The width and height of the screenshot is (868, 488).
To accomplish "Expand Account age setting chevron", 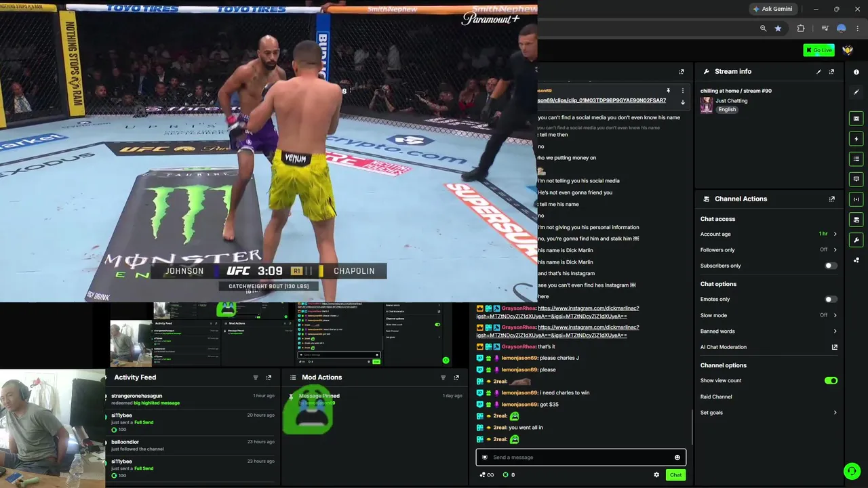I will click(x=835, y=235).
